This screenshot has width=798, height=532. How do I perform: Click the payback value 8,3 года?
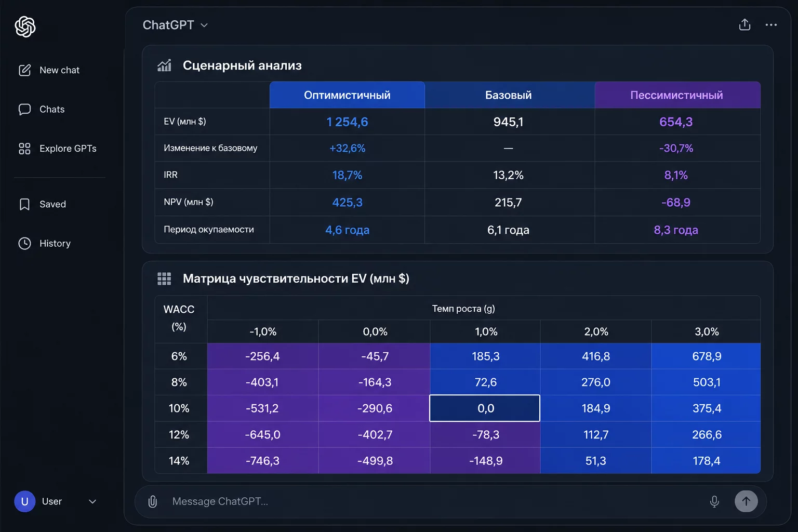[676, 230]
